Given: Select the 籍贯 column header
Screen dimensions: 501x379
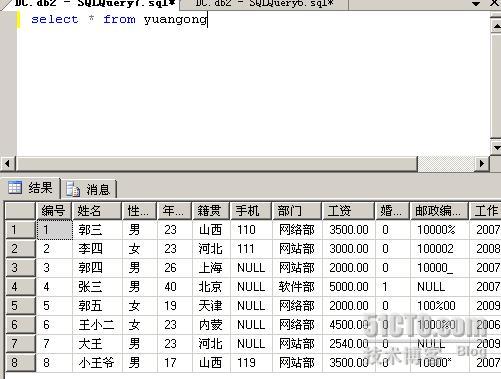Looking at the screenshot, I should pyautogui.click(x=211, y=211).
